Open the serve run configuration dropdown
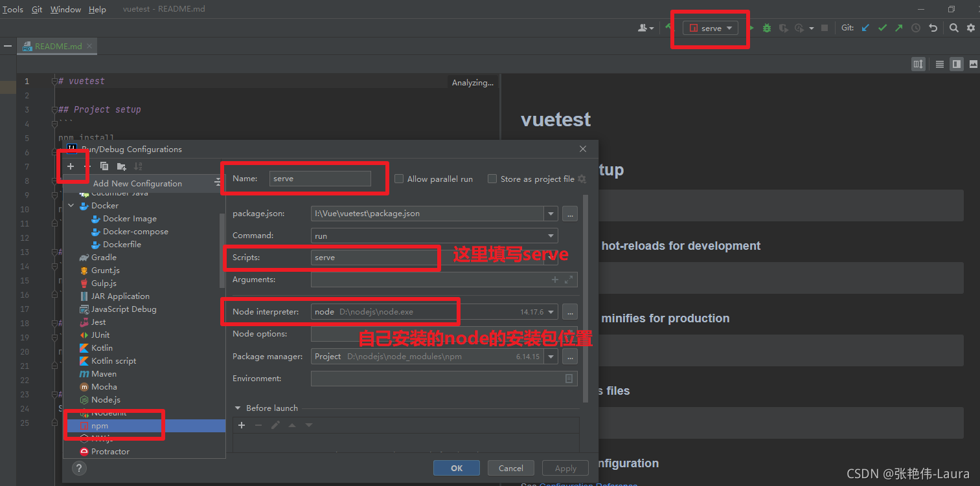Screen dimensions: 980x486 click(x=711, y=28)
